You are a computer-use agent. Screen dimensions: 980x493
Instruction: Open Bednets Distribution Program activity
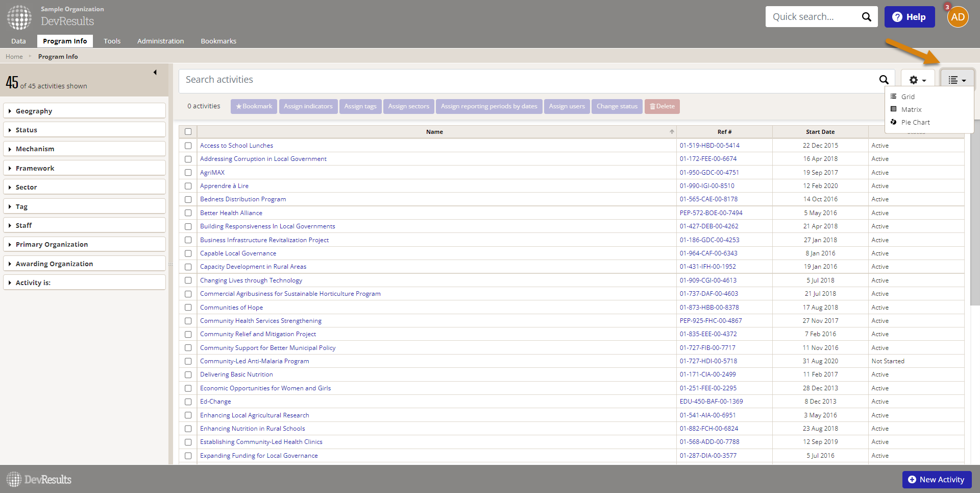pos(243,199)
